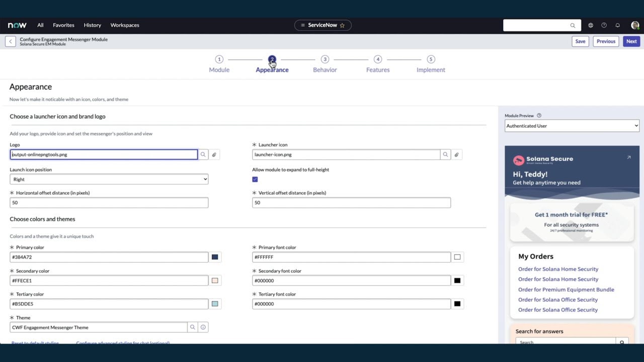Go to step 2 Appearance

pyautogui.click(x=272, y=64)
